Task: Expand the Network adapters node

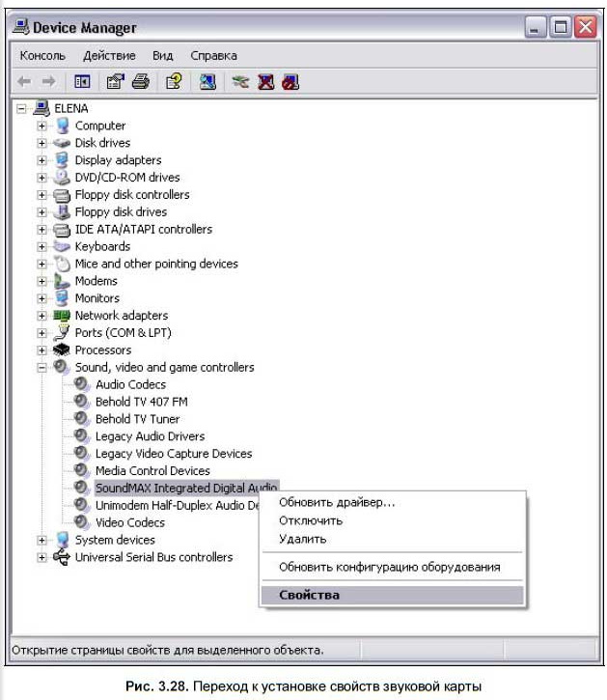Action: click(41, 316)
